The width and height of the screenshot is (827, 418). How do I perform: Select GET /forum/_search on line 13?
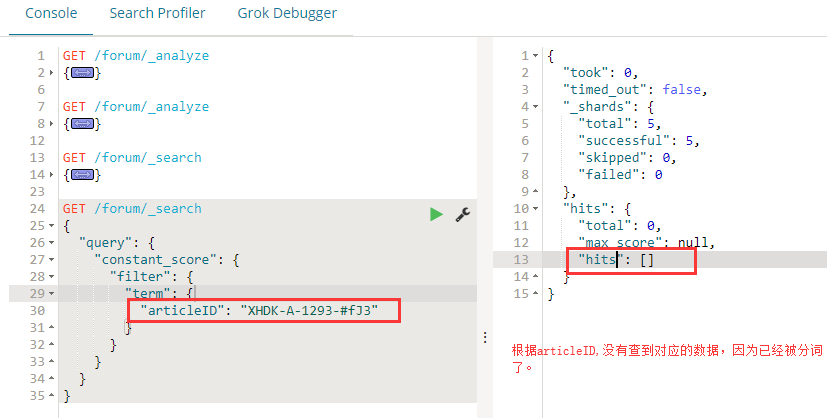coord(132,158)
